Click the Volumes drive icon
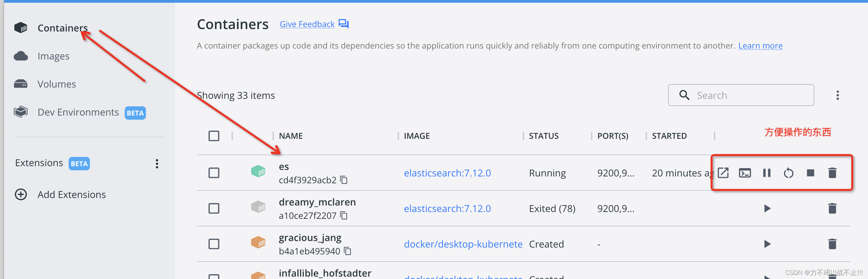868x279 pixels. 21,84
